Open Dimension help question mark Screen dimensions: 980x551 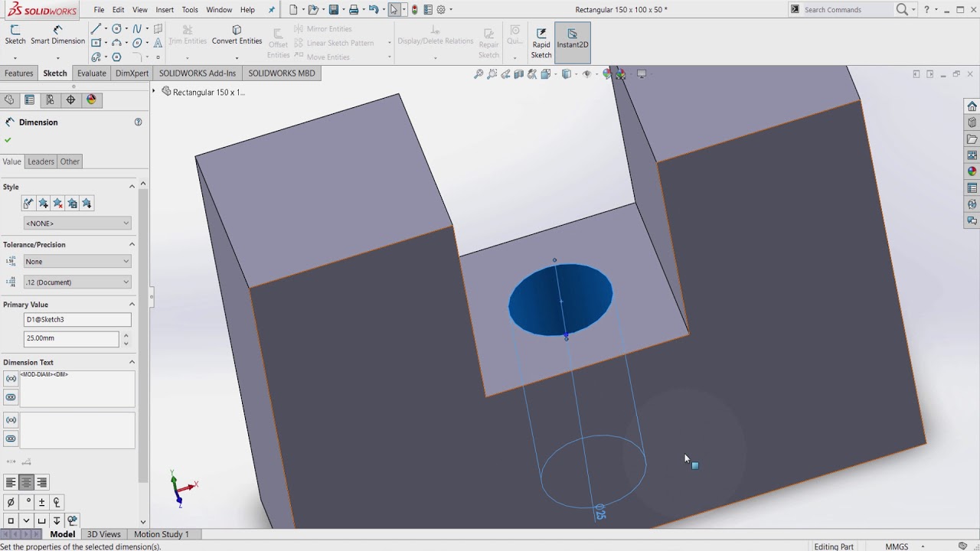(x=139, y=122)
